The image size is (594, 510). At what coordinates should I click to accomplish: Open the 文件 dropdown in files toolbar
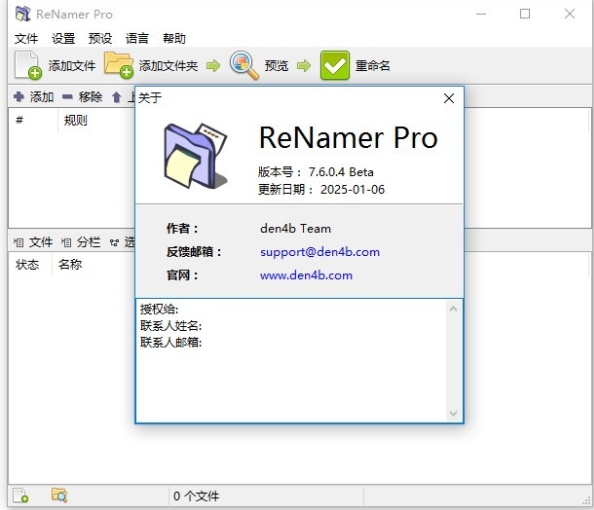(x=33, y=242)
